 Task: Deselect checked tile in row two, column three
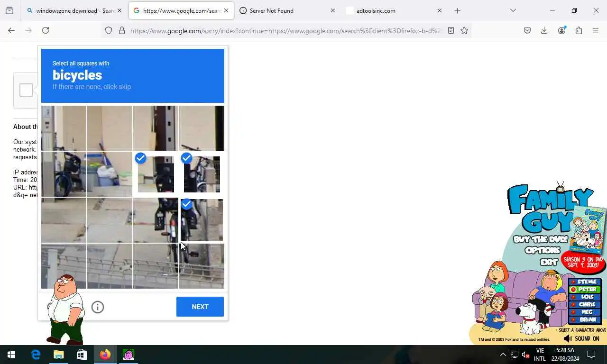[156, 174]
